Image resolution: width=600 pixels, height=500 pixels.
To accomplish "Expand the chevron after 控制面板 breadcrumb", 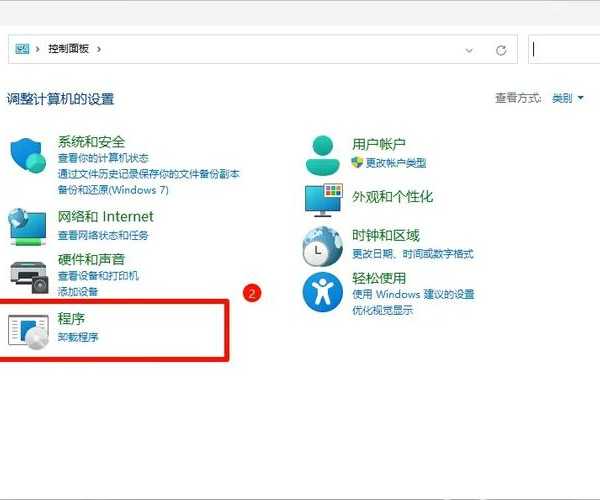I will tap(100, 49).
